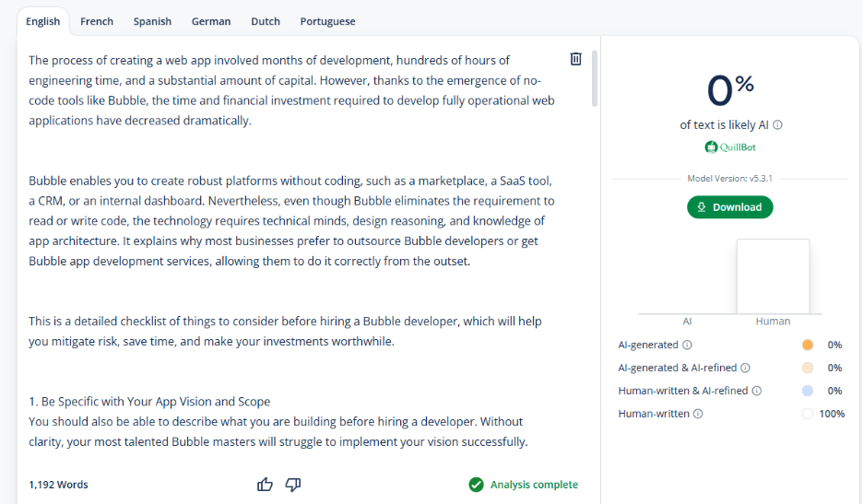The height and width of the screenshot is (504, 863).
Task: Switch to the Portuguese tab
Action: [327, 21]
